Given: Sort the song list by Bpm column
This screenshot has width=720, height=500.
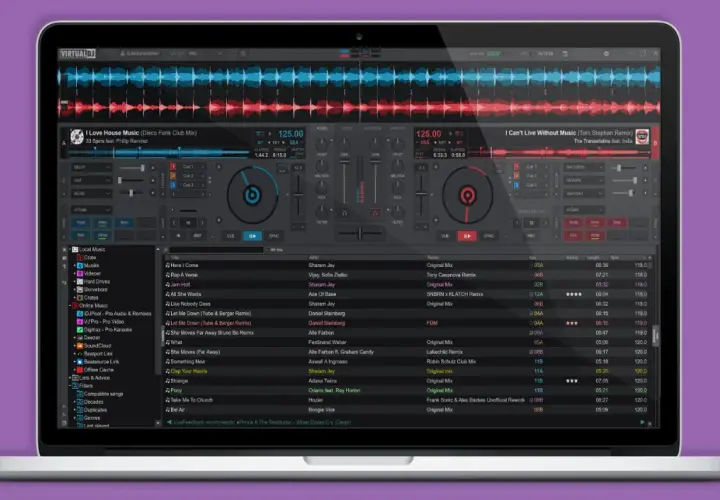Looking at the screenshot, I should (615, 258).
